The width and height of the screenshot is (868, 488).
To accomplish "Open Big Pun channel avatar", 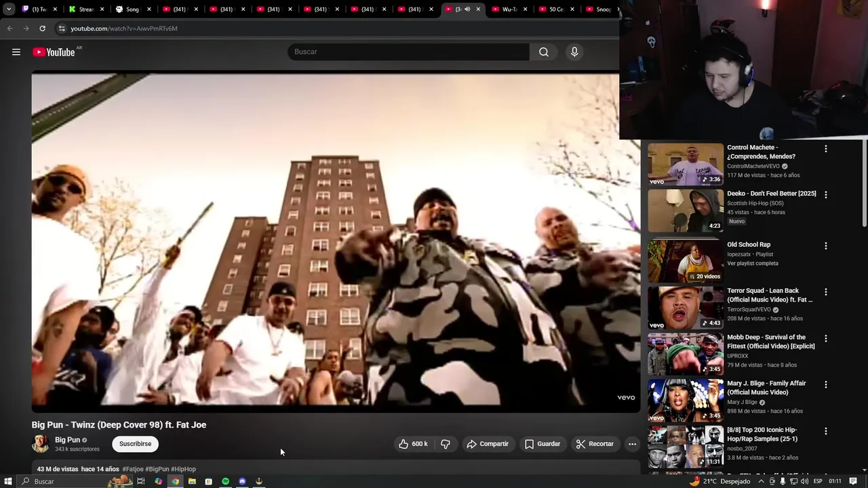I will (x=41, y=444).
